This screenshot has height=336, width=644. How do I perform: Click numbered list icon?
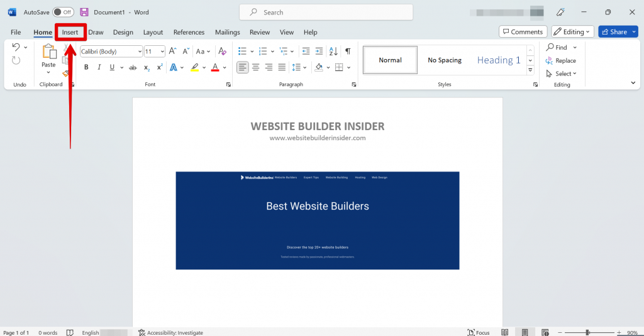click(x=263, y=51)
